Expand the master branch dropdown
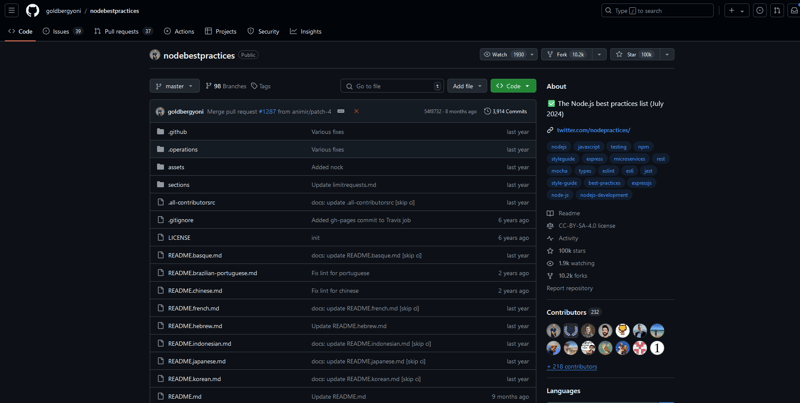 [174, 86]
